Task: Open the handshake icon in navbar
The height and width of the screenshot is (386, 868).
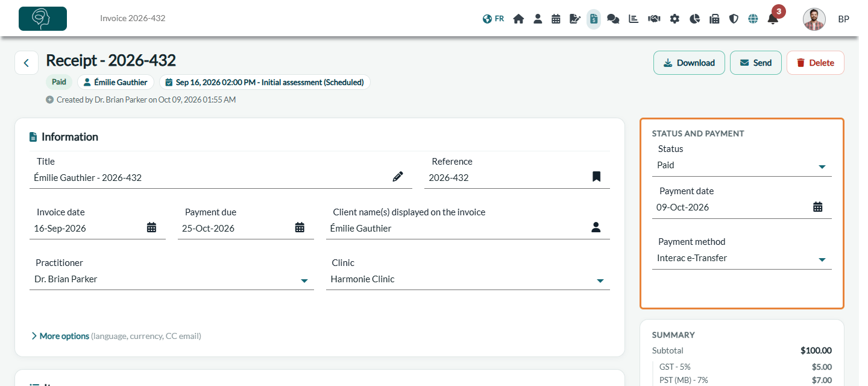Action: click(x=654, y=19)
